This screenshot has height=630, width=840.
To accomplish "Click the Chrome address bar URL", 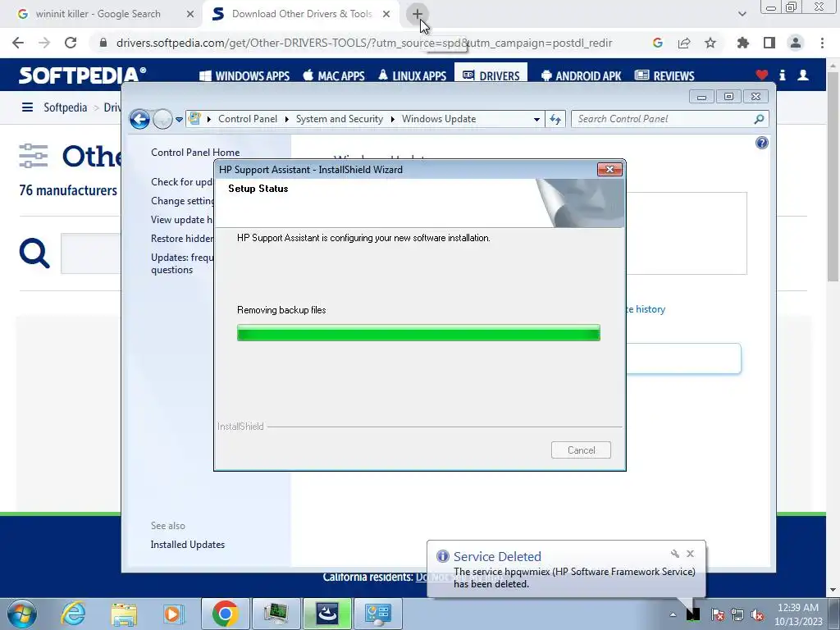I will [x=364, y=43].
